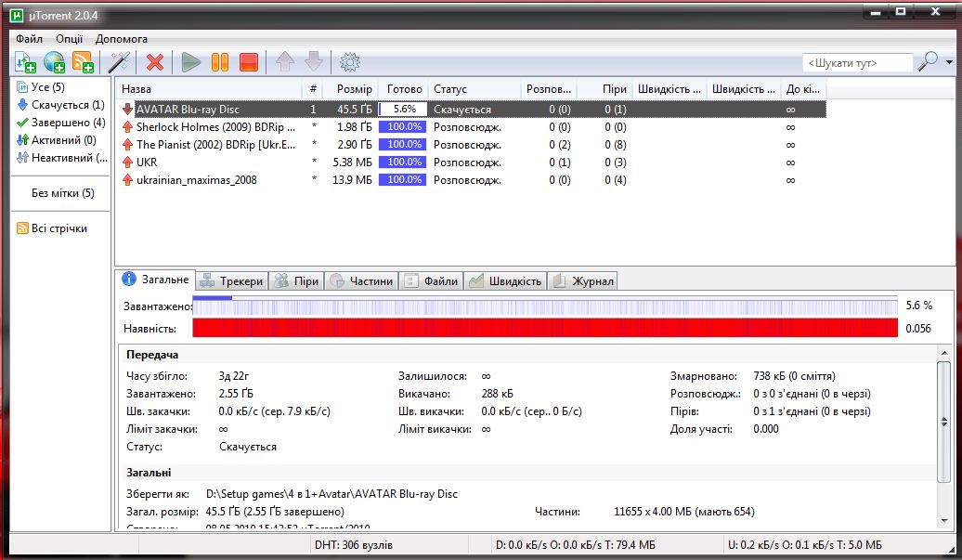This screenshot has height=560, width=962.
Task: Sort list by the Піри column header
Action: (604, 89)
